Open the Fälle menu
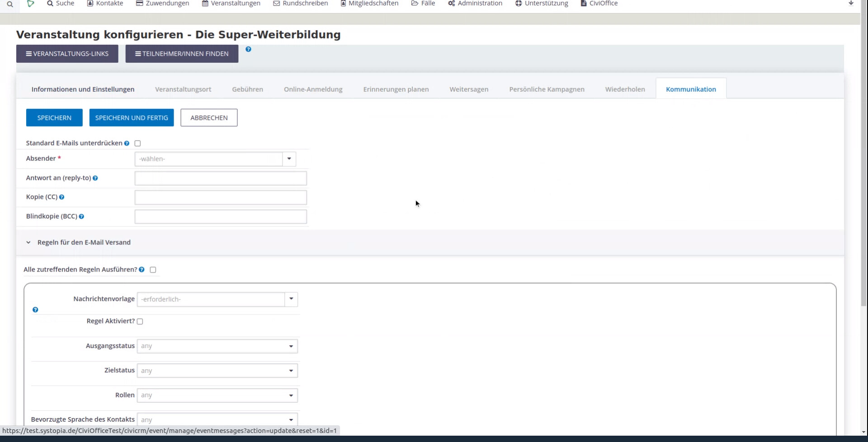 coord(423,4)
